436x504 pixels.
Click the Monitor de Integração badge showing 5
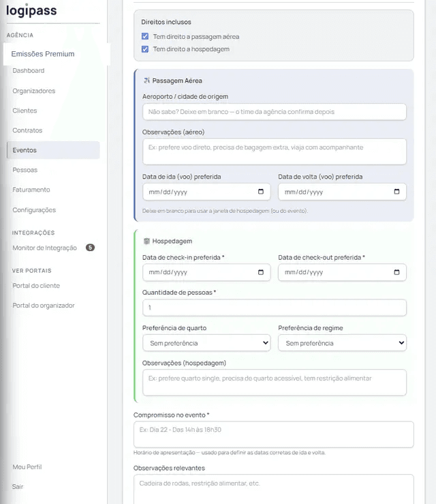(90, 248)
